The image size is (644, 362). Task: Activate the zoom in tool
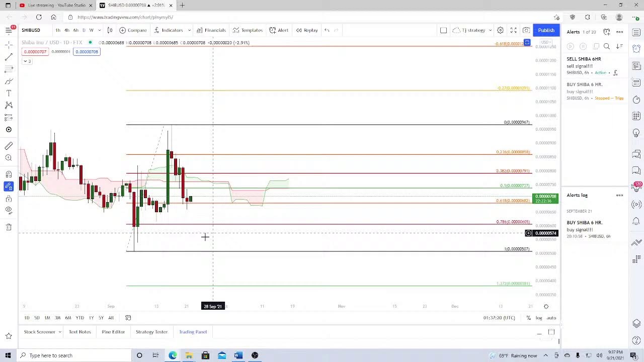point(9,158)
